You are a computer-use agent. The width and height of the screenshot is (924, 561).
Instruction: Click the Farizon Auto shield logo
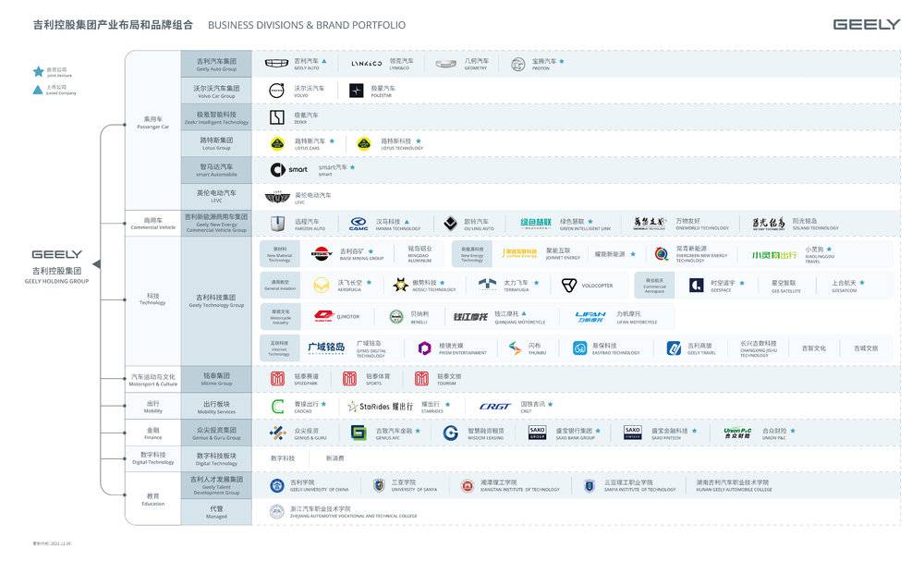277,224
